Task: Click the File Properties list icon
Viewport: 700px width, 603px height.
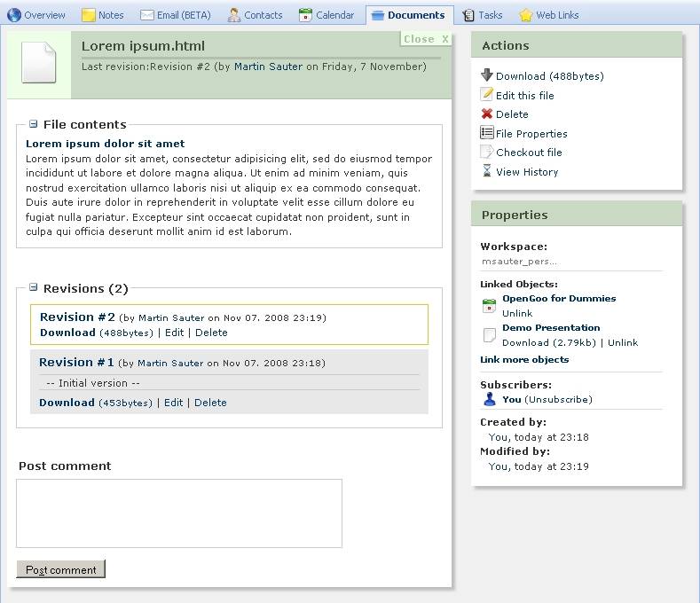Action: [x=486, y=133]
